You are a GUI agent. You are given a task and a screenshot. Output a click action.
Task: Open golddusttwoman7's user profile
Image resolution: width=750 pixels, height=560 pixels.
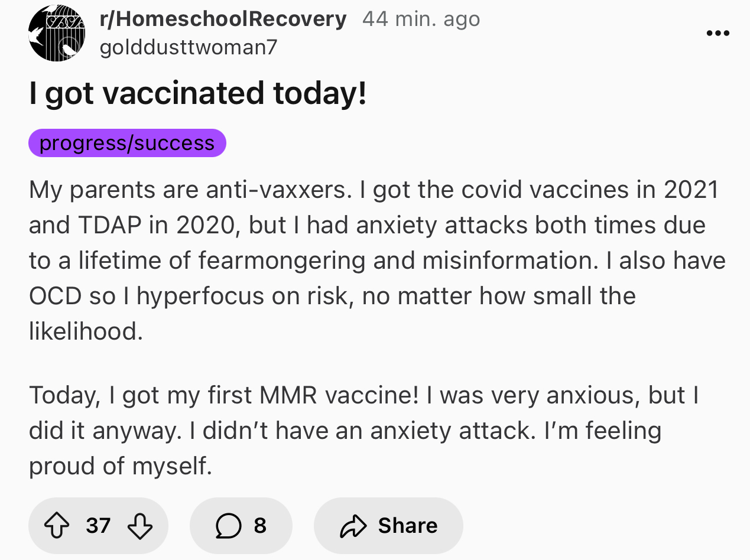tap(188, 47)
